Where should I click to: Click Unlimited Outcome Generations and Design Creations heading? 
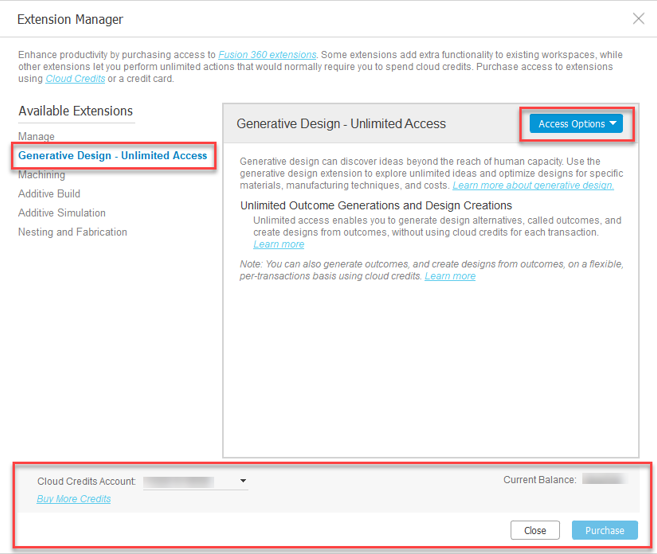[x=376, y=205]
